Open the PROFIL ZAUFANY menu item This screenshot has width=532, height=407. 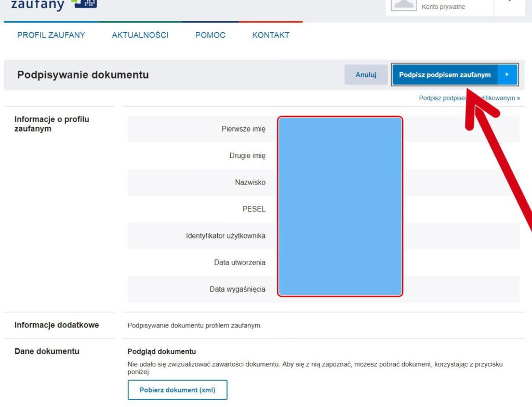click(51, 35)
